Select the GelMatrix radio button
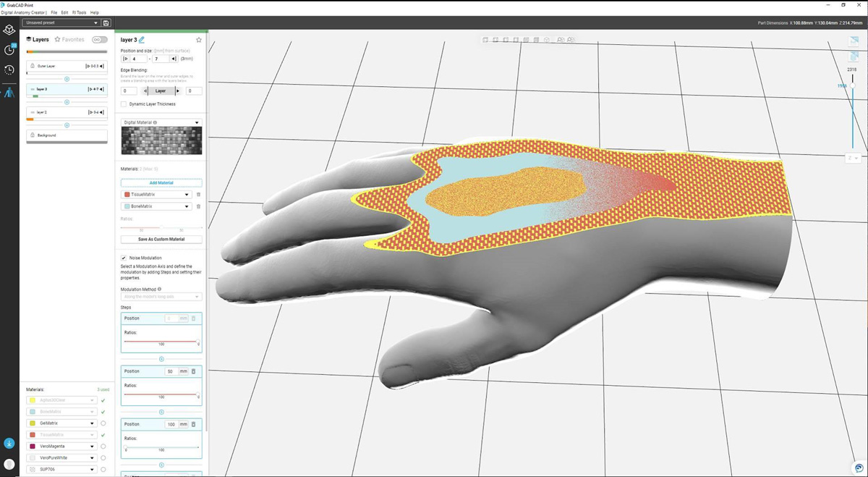The width and height of the screenshot is (868, 477). (x=103, y=423)
